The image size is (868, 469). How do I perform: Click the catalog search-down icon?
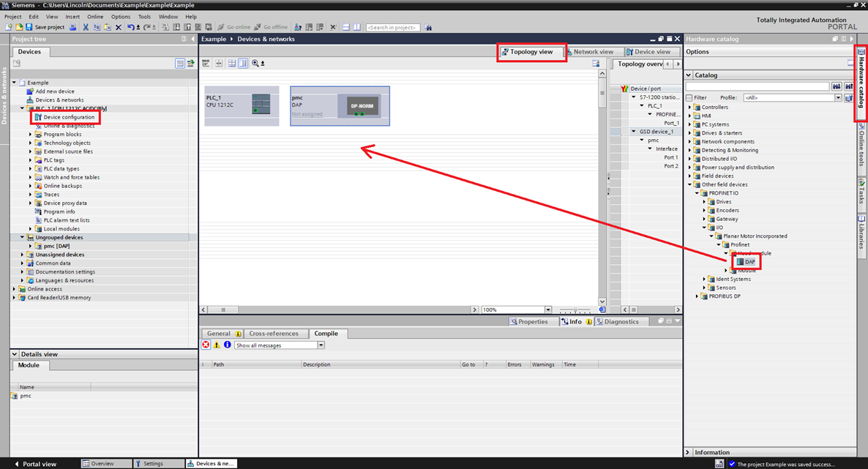click(x=836, y=86)
